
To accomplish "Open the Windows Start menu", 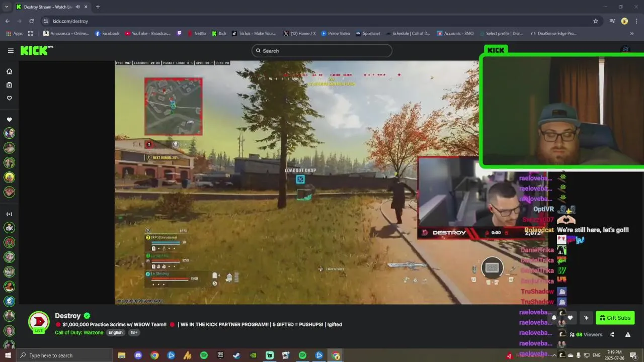I will [x=8, y=355].
